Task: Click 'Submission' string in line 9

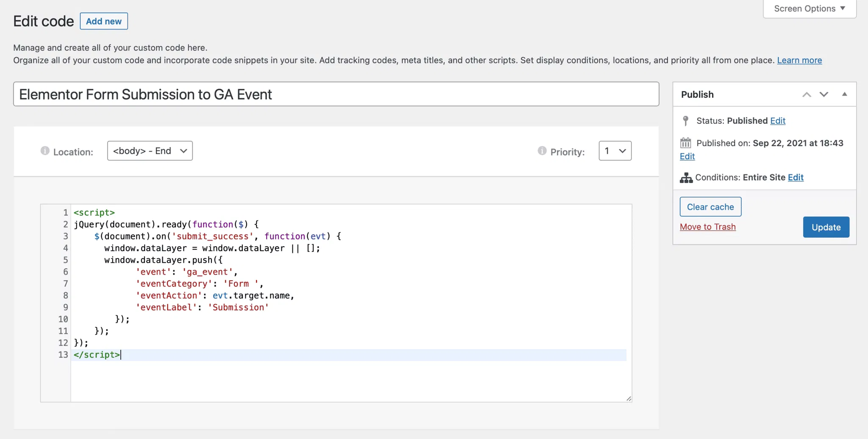Action: (238, 307)
